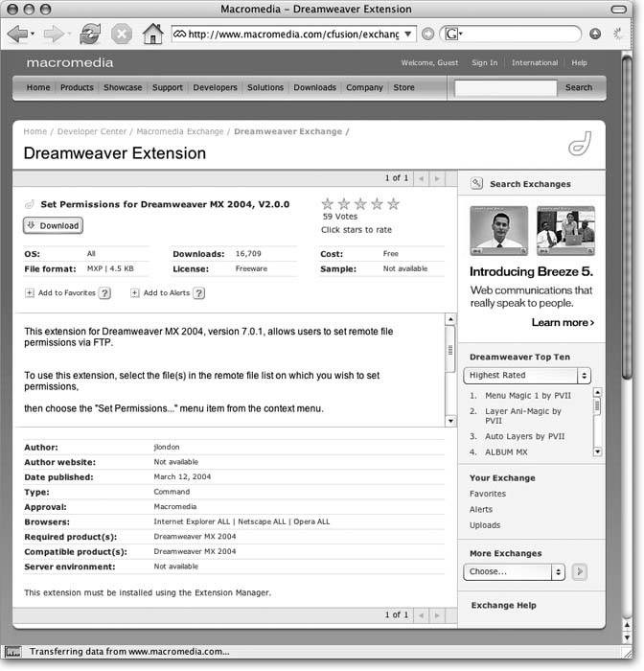Select Developers in the navigation bar
Screen dimensions: 644x671
click(215, 87)
